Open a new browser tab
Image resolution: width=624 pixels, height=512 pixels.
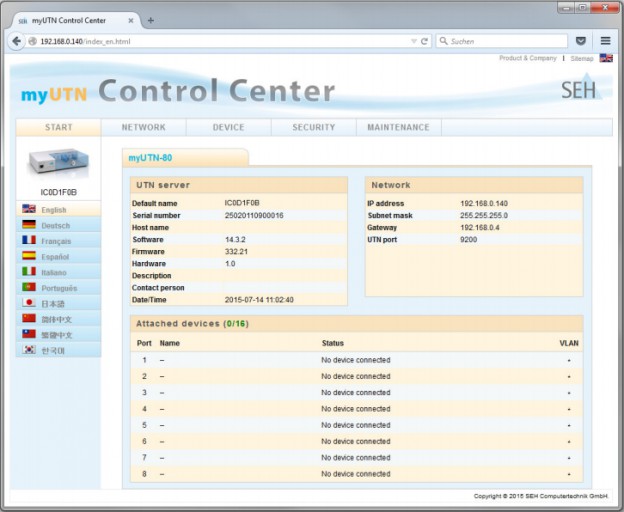tap(151, 20)
